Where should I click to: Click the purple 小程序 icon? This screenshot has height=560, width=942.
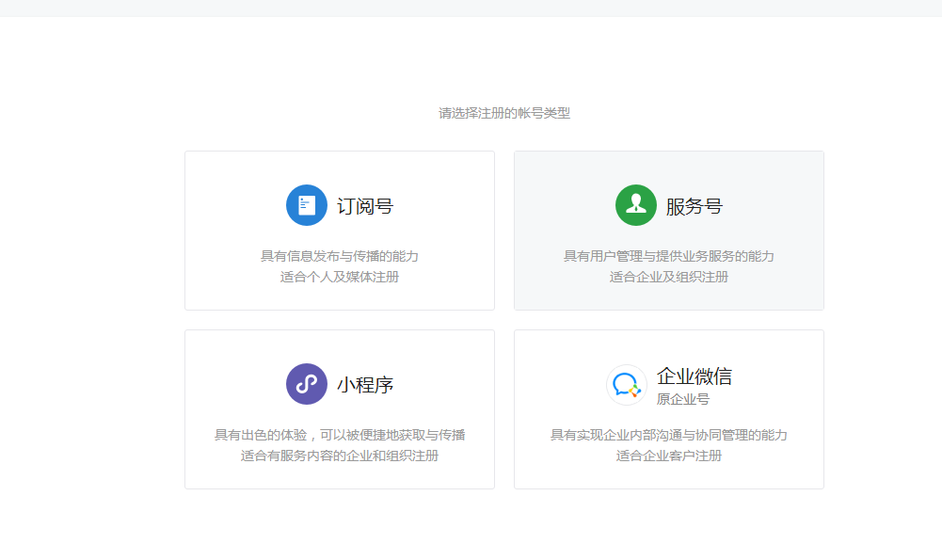tap(307, 384)
